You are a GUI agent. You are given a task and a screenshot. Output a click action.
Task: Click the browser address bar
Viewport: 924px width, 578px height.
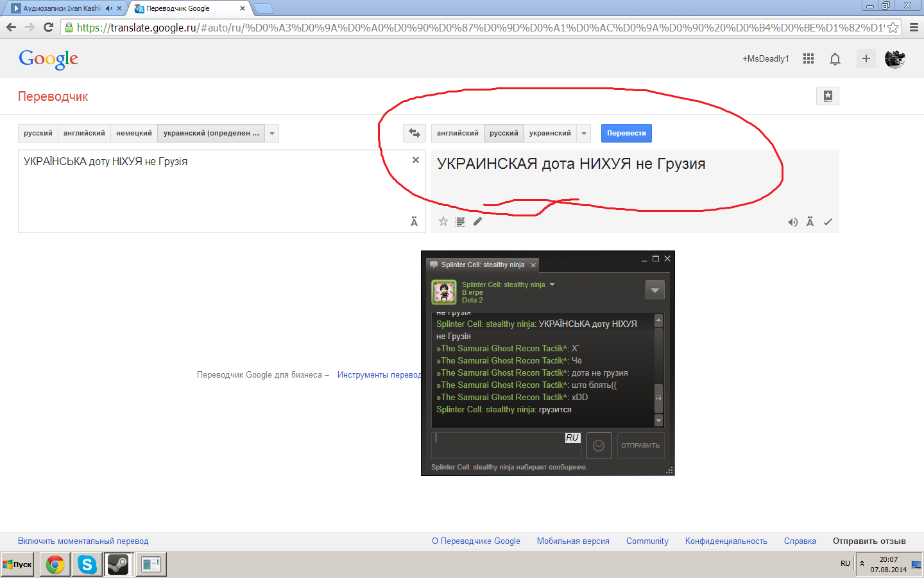pos(481,28)
